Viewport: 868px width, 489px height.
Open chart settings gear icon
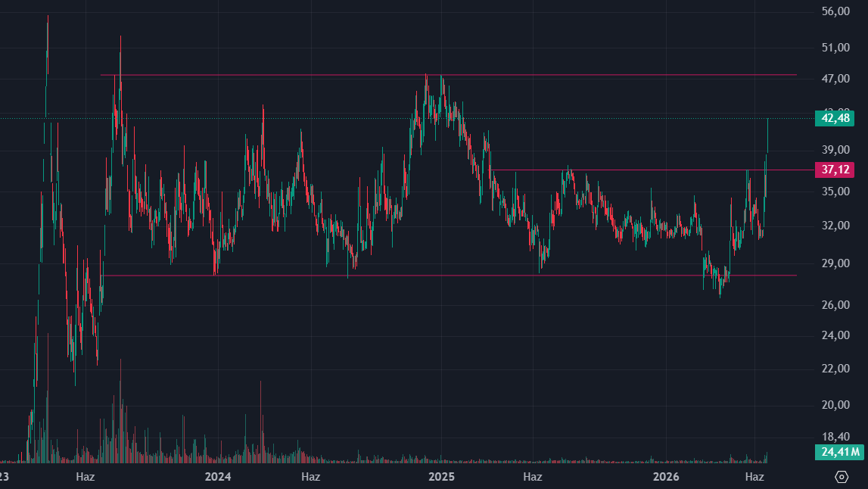coord(842,477)
